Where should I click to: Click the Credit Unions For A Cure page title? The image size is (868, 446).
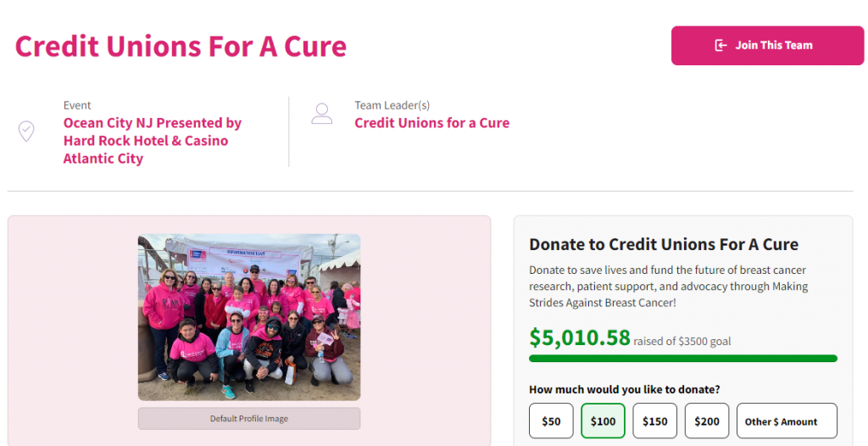181,46
